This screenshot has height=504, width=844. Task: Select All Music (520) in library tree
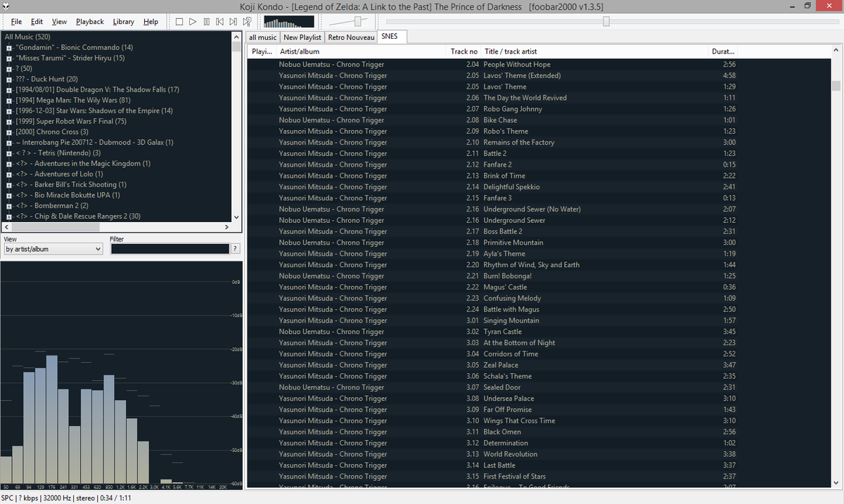pyautogui.click(x=27, y=37)
